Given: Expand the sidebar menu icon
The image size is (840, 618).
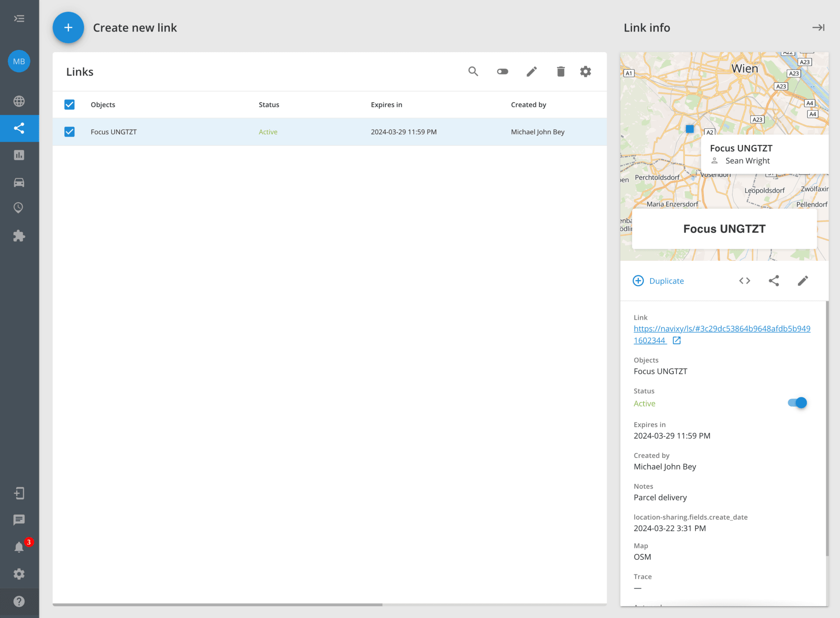Looking at the screenshot, I should [x=19, y=18].
